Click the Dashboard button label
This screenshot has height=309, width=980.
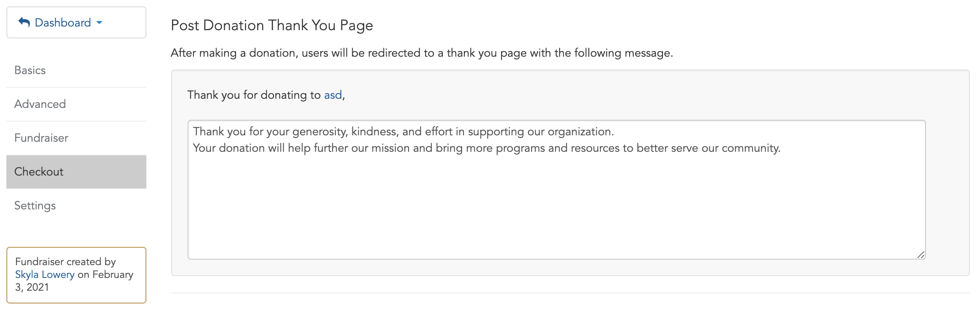tap(63, 22)
